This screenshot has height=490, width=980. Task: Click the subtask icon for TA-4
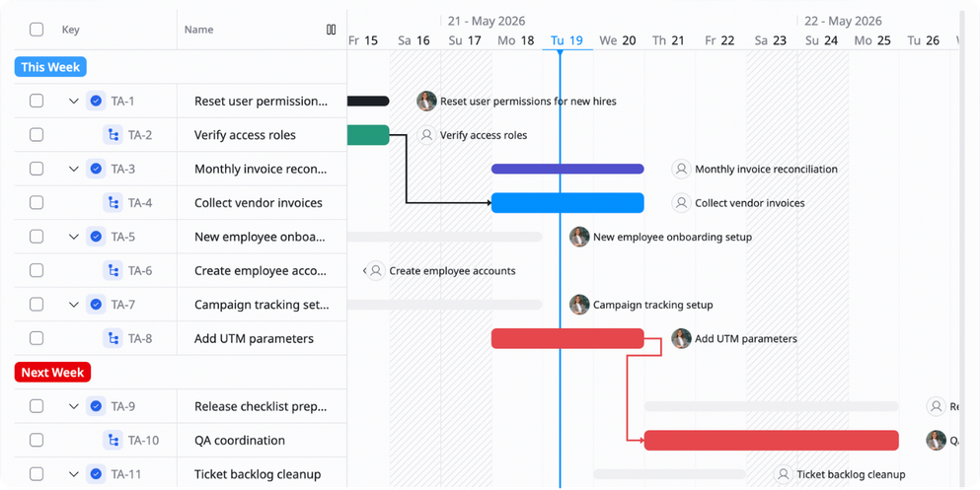pyautogui.click(x=113, y=203)
